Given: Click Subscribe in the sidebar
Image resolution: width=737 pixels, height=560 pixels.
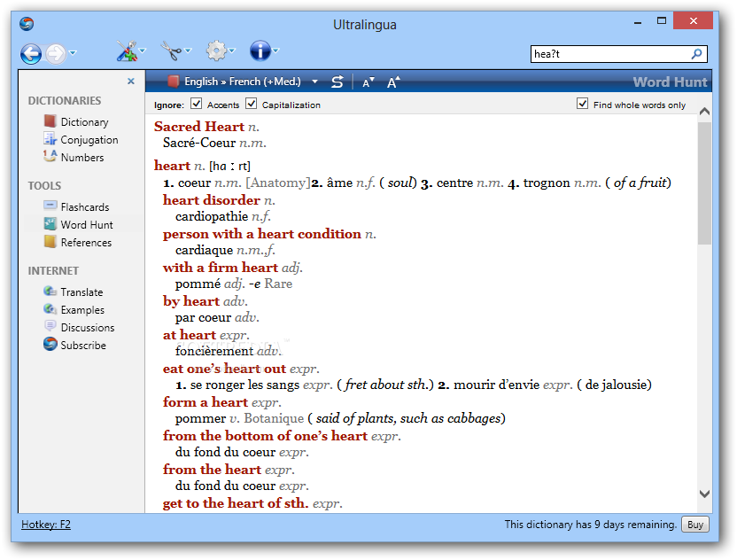Looking at the screenshot, I should [x=83, y=345].
